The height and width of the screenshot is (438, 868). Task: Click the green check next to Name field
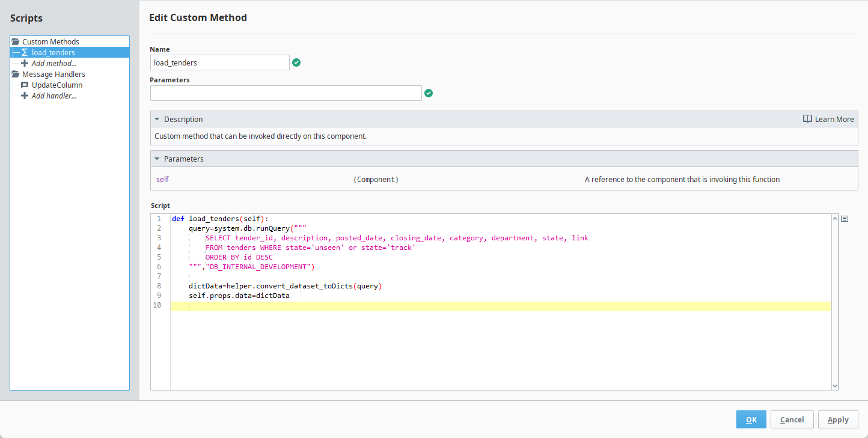(x=296, y=62)
